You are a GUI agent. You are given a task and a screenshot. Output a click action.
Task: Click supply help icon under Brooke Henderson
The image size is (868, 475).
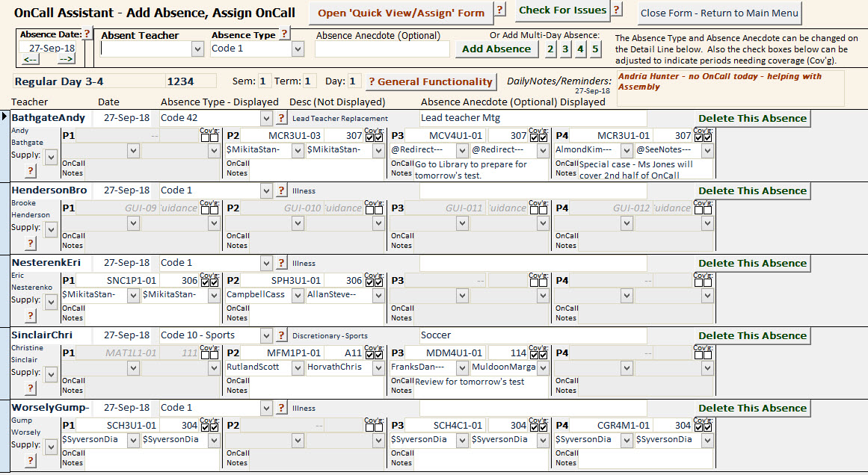[31, 243]
